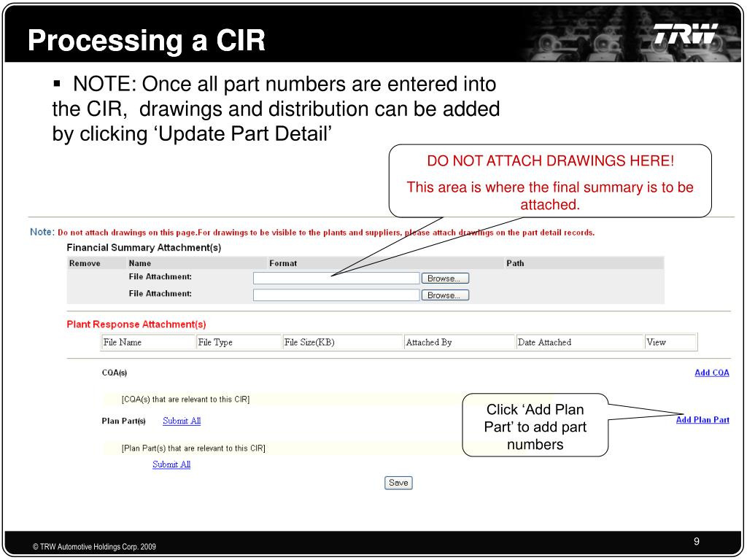The width and height of the screenshot is (747, 560).
Task: Click Submit All above the Save button
Action: [171, 464]
